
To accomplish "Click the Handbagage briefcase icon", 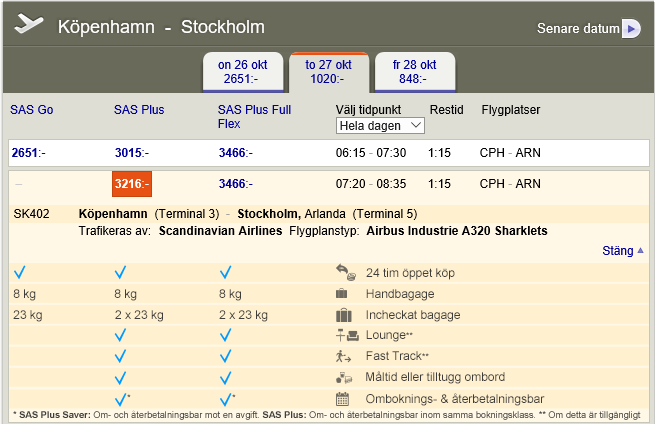I will (343, 294).
